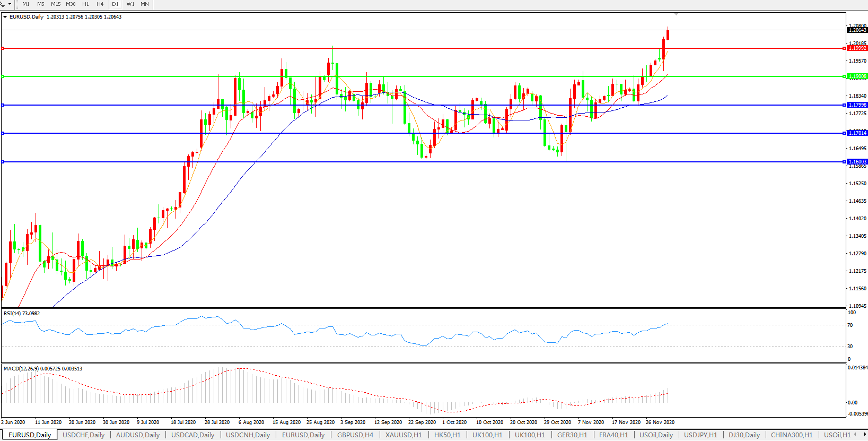The image size is (868, 441).
Task: Click the RSI(14) indicator label
Action: pos(22,314)
